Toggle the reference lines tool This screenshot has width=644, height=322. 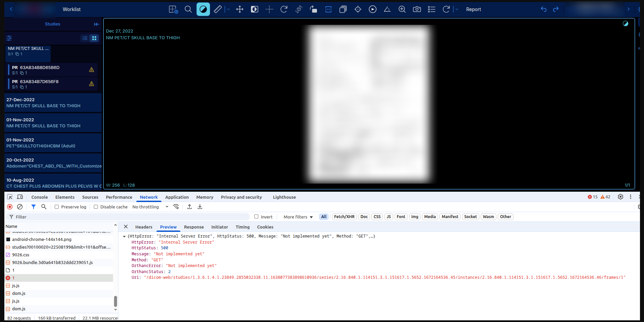pos(328,9)
